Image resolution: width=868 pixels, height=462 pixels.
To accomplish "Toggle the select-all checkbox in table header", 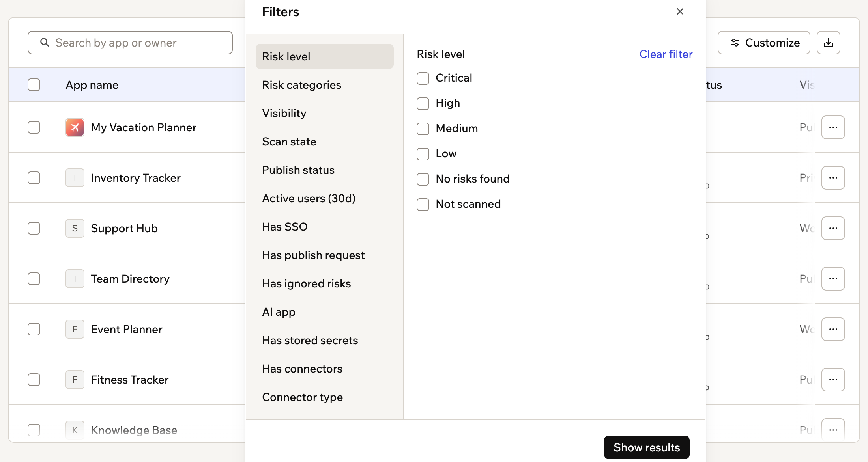I will pos(34,85).
